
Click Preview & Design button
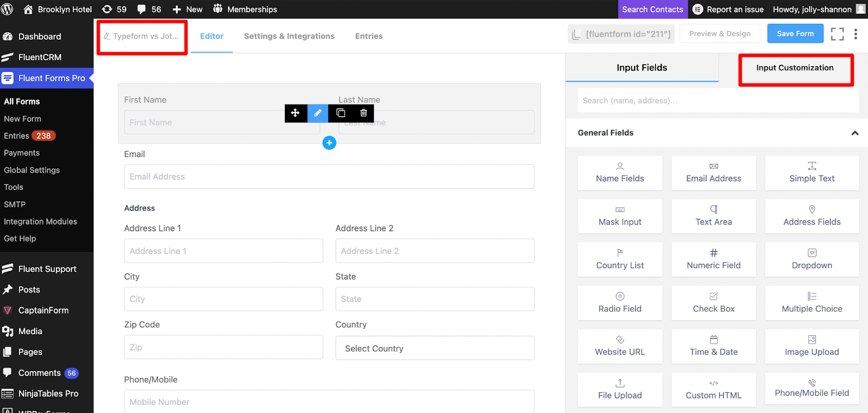[720, 34]
